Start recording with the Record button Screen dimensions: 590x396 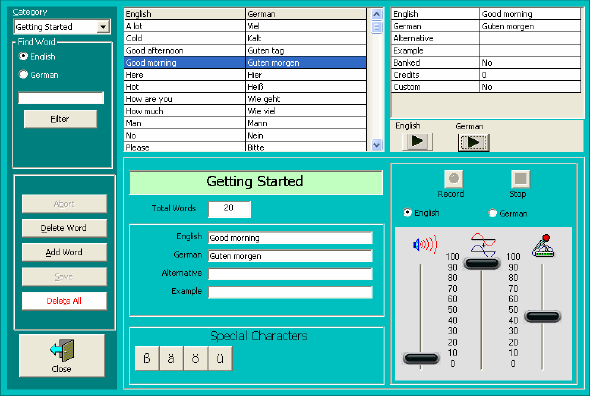(453, 179)
